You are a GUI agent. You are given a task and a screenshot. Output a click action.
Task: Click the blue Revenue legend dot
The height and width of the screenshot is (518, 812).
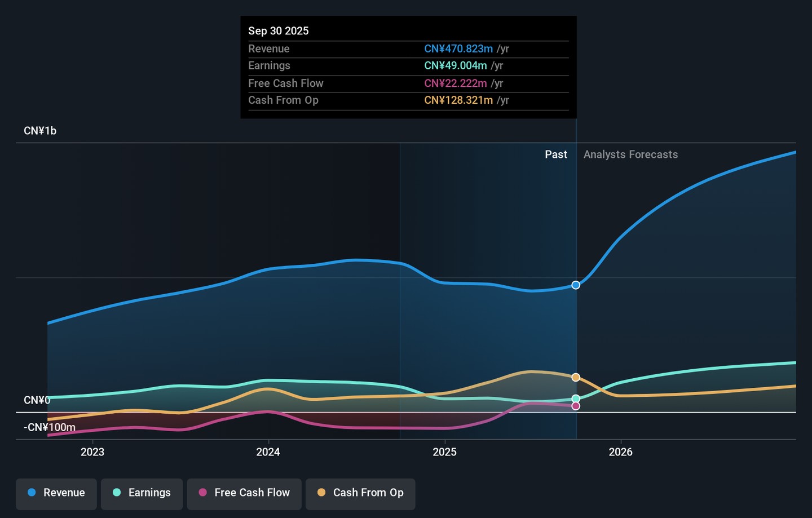(x=32, y=493)
